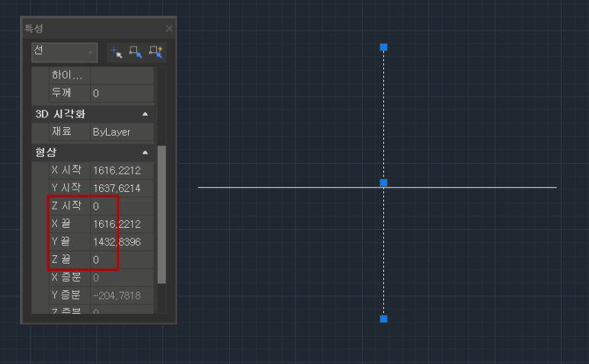Click the X 증분 value
This screenshot has height=364, width=589.
(x=122, y=278)
